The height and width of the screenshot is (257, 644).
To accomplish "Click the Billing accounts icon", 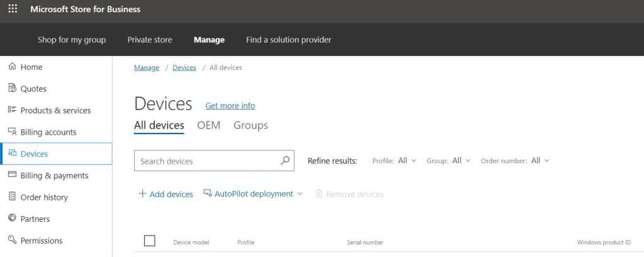I will pyautogui.click(x=13, y=132).
